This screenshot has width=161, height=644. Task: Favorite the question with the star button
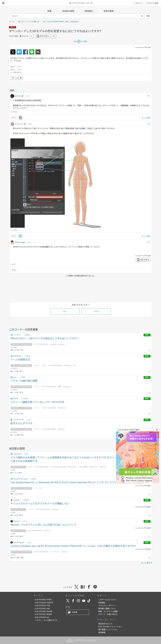[x=31, y=36]
